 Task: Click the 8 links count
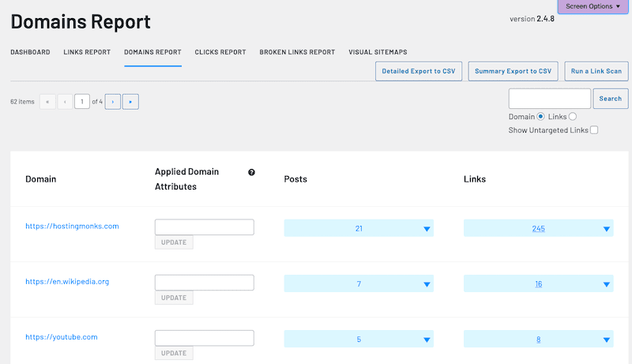(x=539, y=340)
